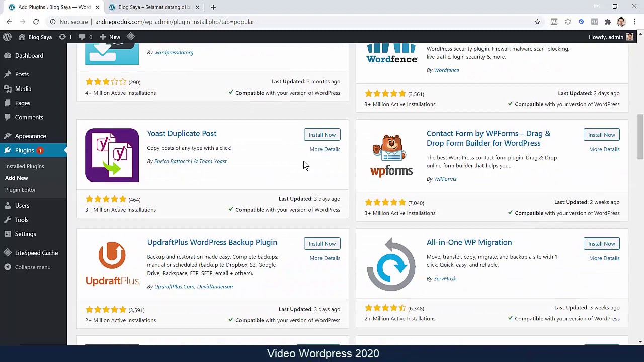Open author Enrico Battocchi & Team Yoast

pos(190,161)
